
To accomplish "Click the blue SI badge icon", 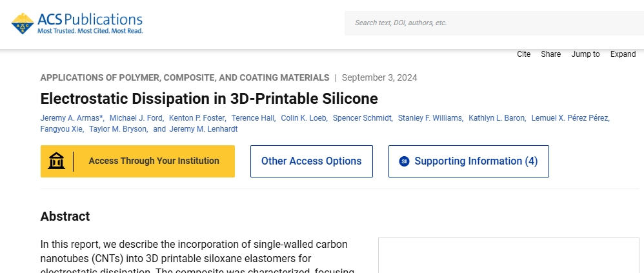I will (404, 161).
